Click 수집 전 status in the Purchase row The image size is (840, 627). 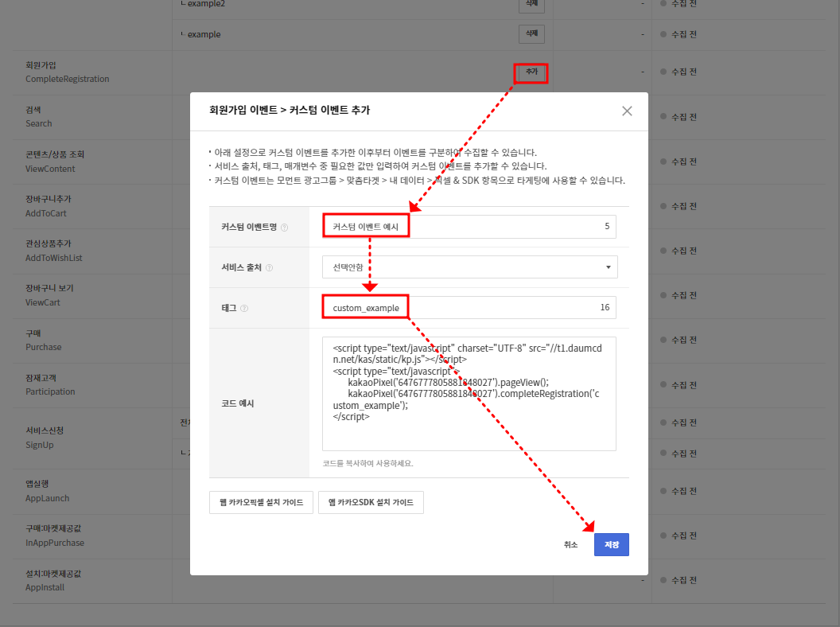(679, 340)
